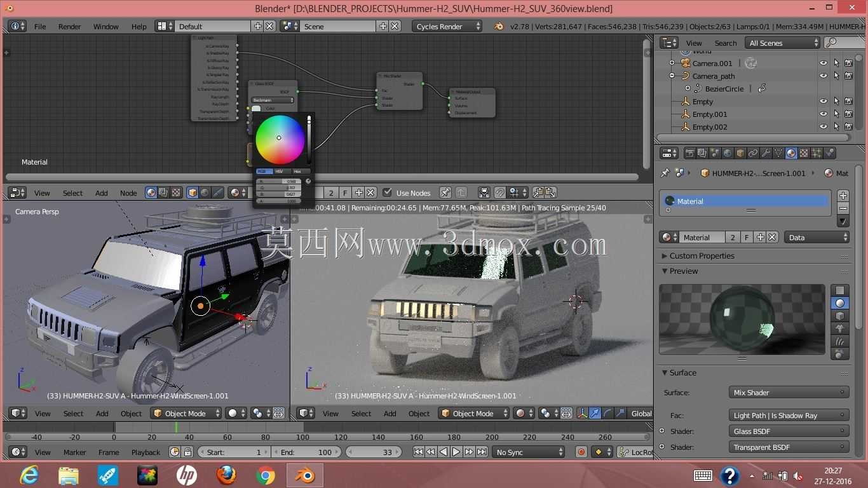The image size is (868, 488).
Task: Select compositing nodes tree type icon
Action: 163,193
